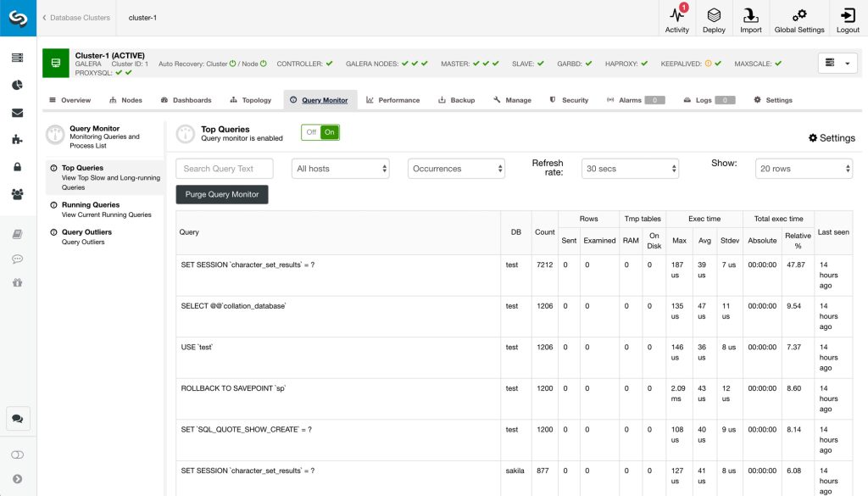Open the chat bubble icon near sidebar bottom

click(x=18, y=418)
